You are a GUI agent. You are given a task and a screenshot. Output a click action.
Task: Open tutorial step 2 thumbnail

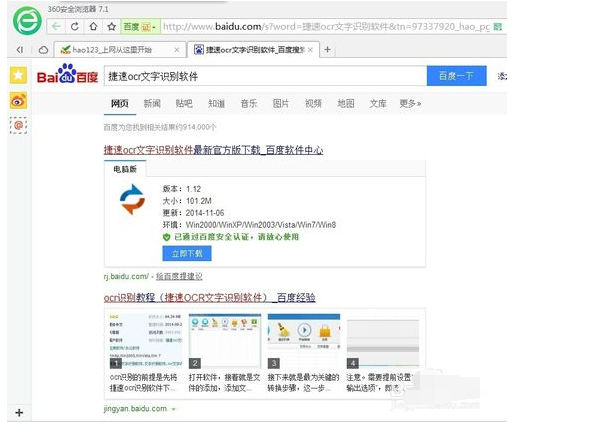(225, 341)
